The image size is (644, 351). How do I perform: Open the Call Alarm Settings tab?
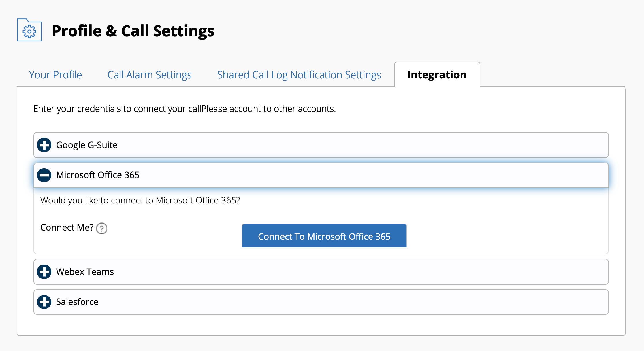click(x=149, y=75)
